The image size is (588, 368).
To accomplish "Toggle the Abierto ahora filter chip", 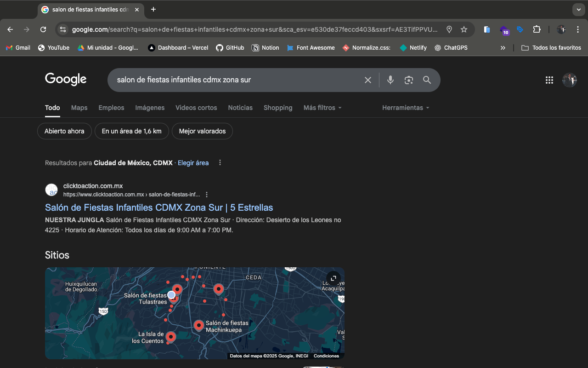I will (x=64, y=131).
